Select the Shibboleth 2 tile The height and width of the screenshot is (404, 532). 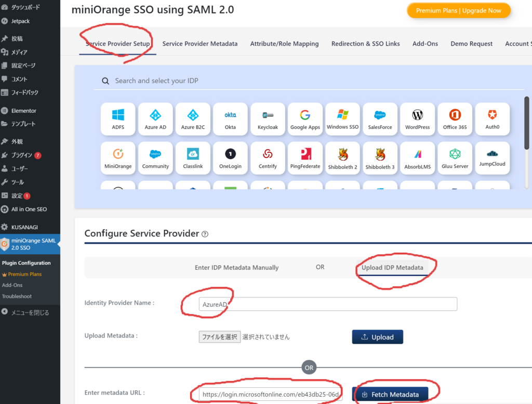point(343,158)
